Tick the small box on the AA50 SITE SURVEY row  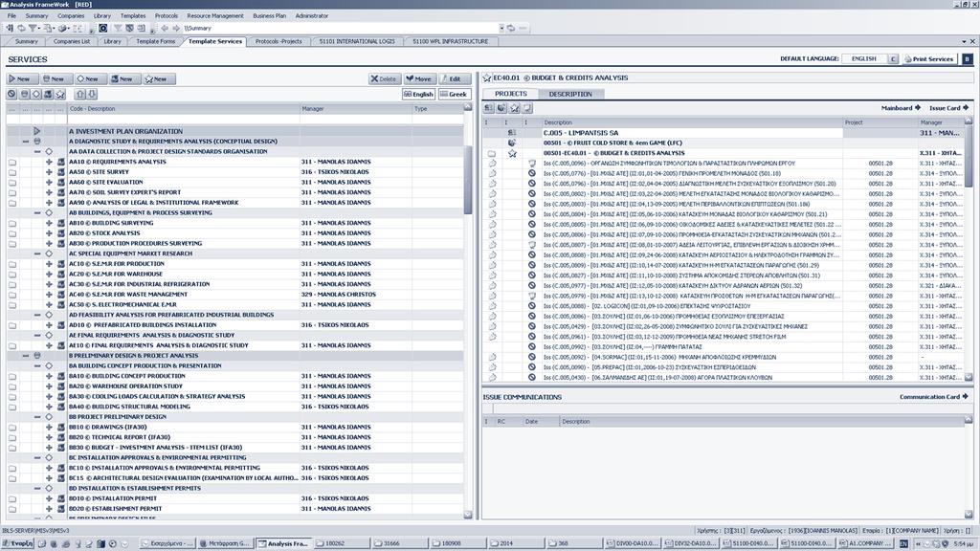[12, 172]
